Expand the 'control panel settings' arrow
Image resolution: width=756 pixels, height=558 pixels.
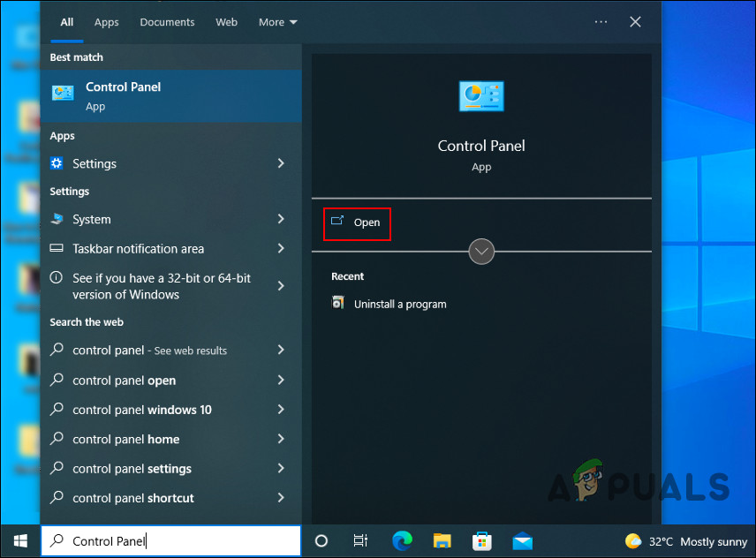281,468
